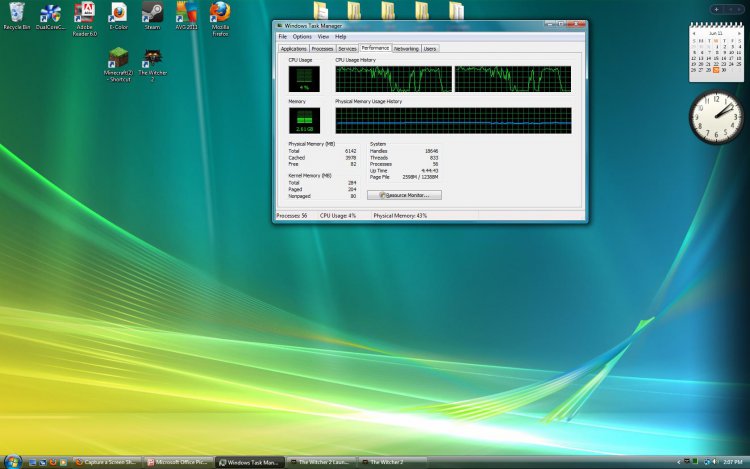750x469 pixels.
Task: Switch to the Networking tab
Action: pos(406,49)
